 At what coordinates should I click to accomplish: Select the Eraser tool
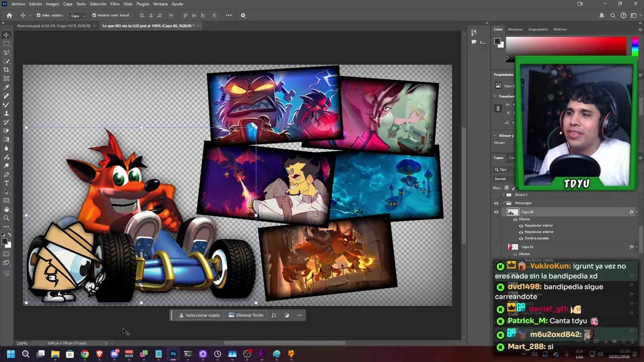point(7,131)
